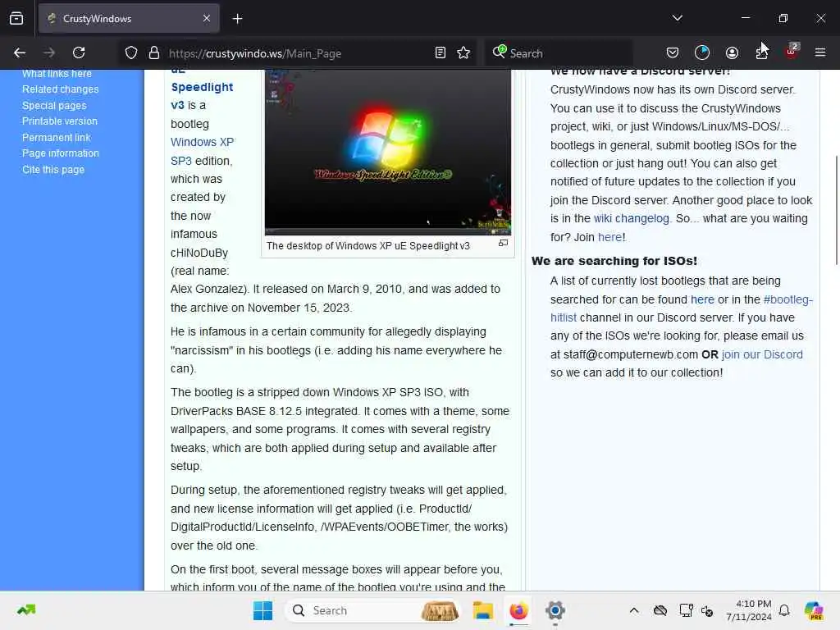This screenshot has height=630, width=840.
Task: Click the taskbar Search box
Action: tap(373, 610)
